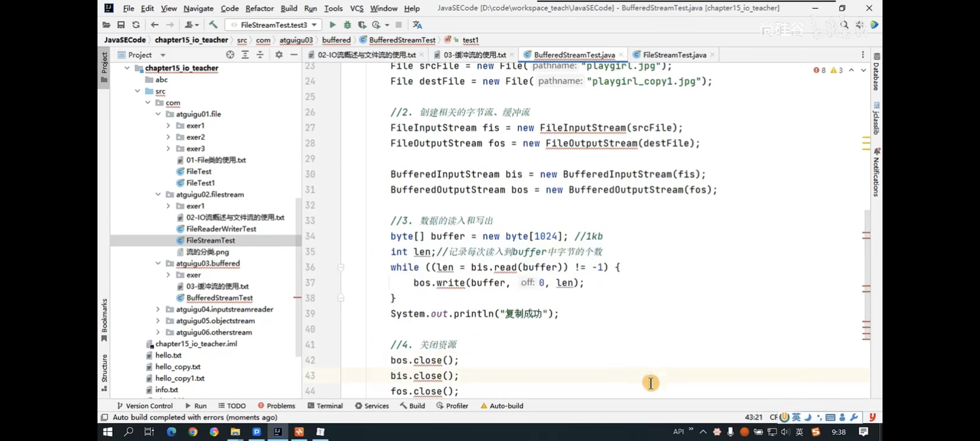Switch to FileStreamTest.java editor tab
The height and width of the screenshot is (441, 980).
pos(674,55)
